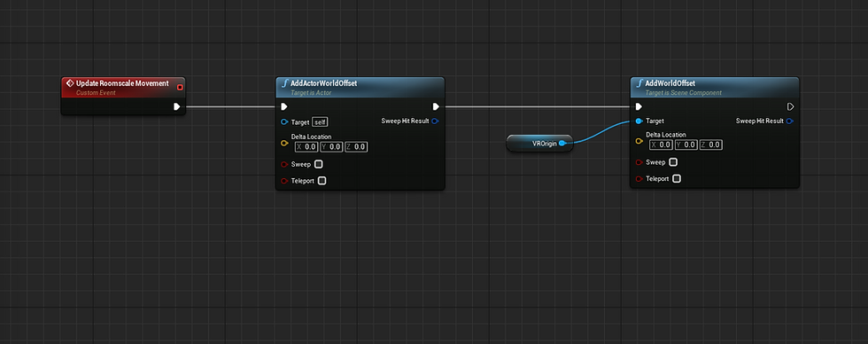
Task: Click the Sweep pin on AddActorWorldOffset
Action: 284,164
